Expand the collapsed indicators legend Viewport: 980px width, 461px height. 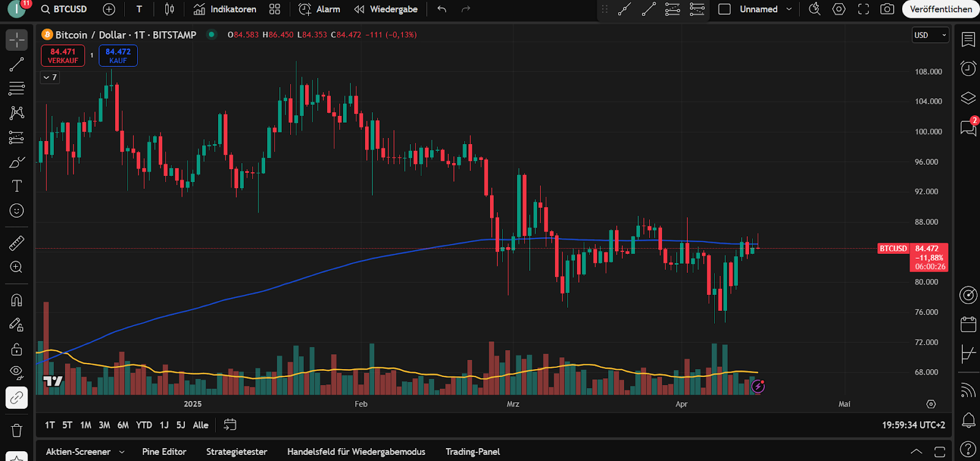click(50, 77)
